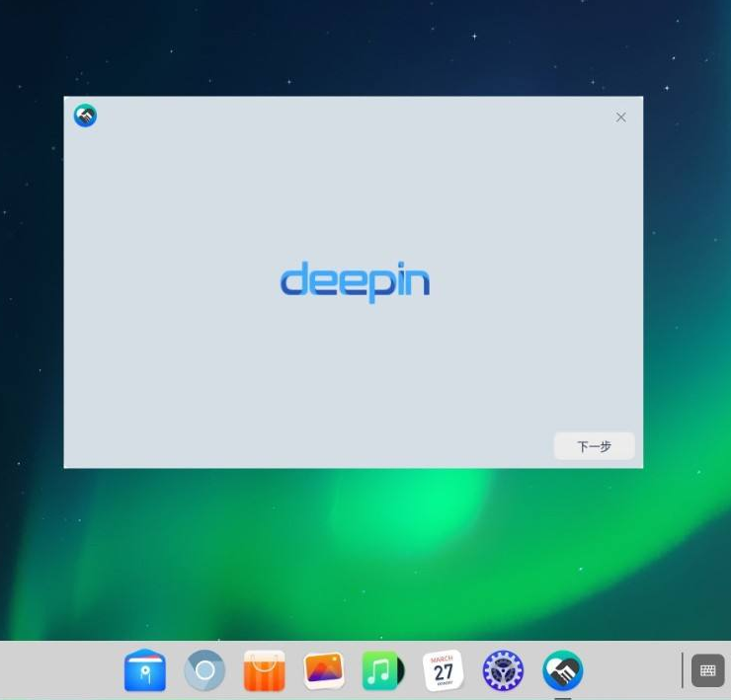This screenshot has width=731, height=700.
Task: Click the dock's vertical separator line
Action: click(x=682, y=670)
